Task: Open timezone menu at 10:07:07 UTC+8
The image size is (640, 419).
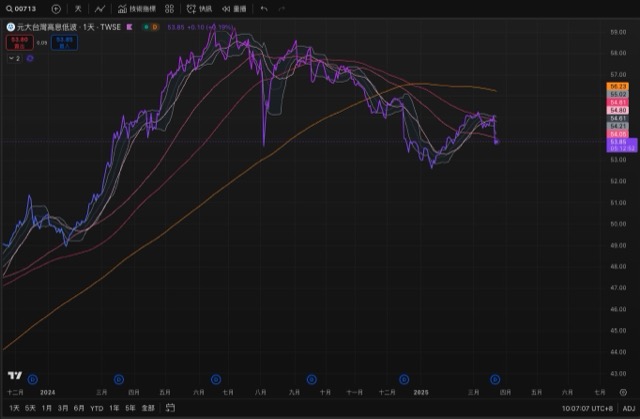Action: (587, 408)
